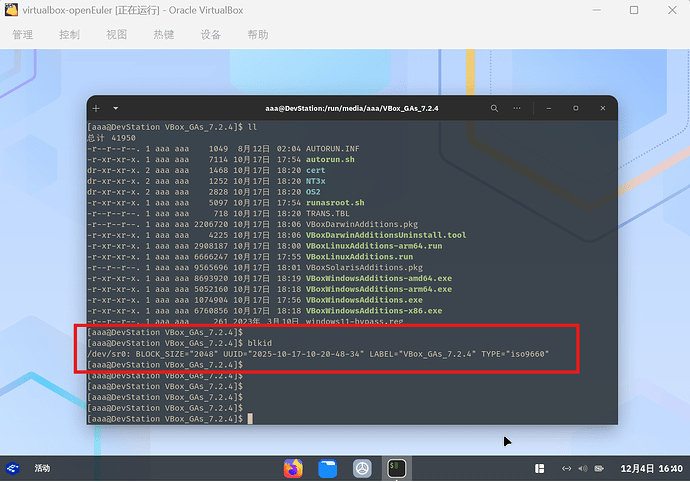Open the 热键 menu

[x=164, y=35]
